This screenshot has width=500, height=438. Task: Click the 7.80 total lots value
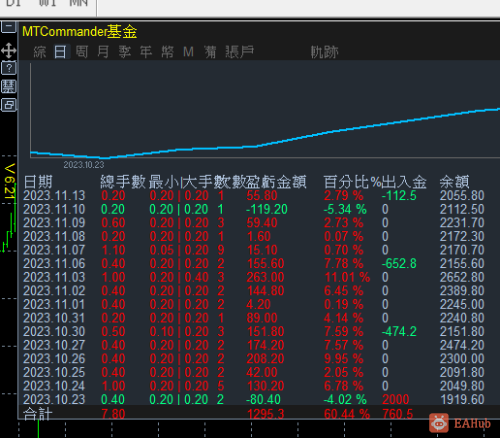coord(113,414)
